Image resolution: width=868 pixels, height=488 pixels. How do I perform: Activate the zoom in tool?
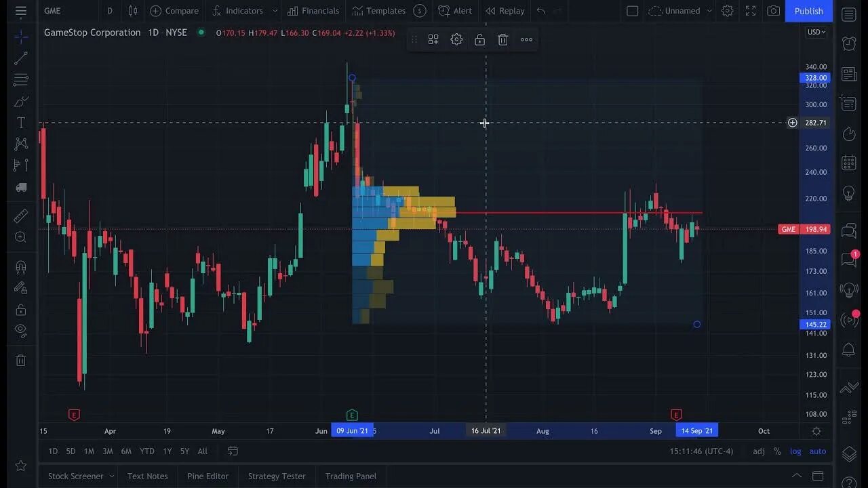point(20,237)
